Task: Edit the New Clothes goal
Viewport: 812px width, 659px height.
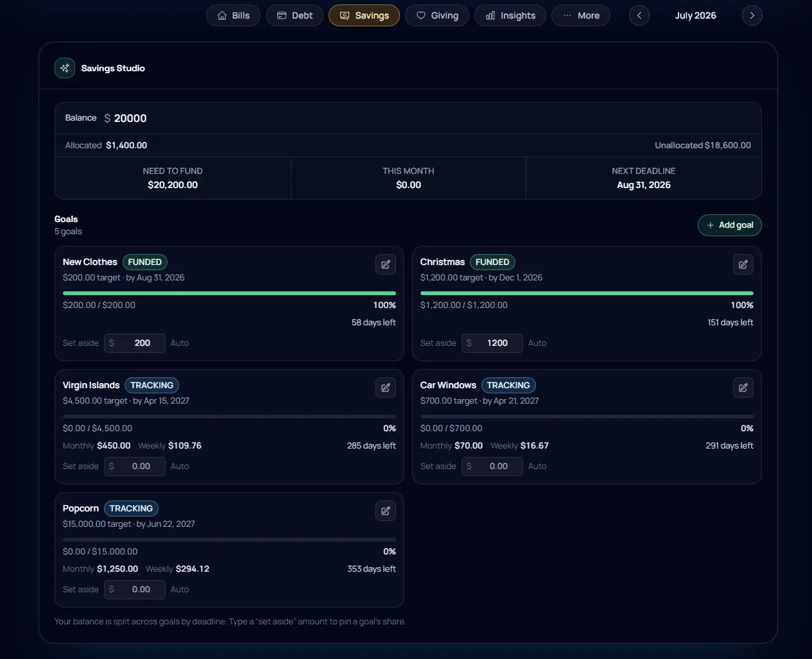Action: (386, 264)
